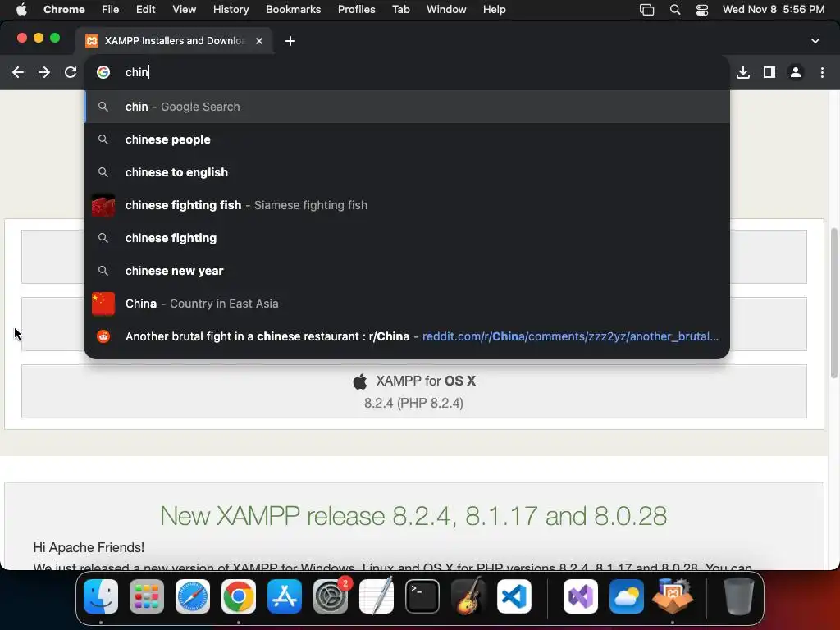Open the Apple menu
The image size is (840, 630).
click(x=21, y=10)
